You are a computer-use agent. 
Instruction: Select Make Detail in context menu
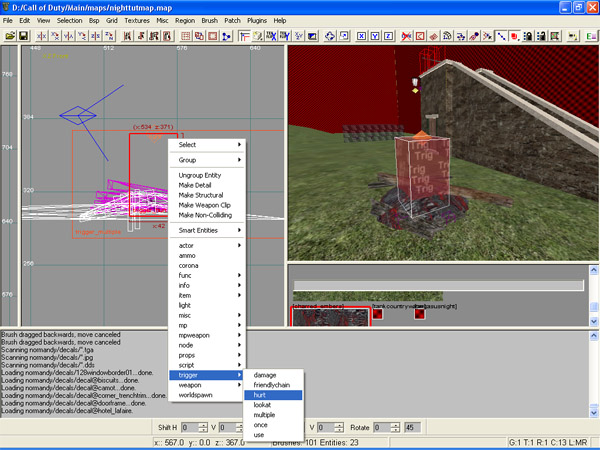[x=207, y=185]
